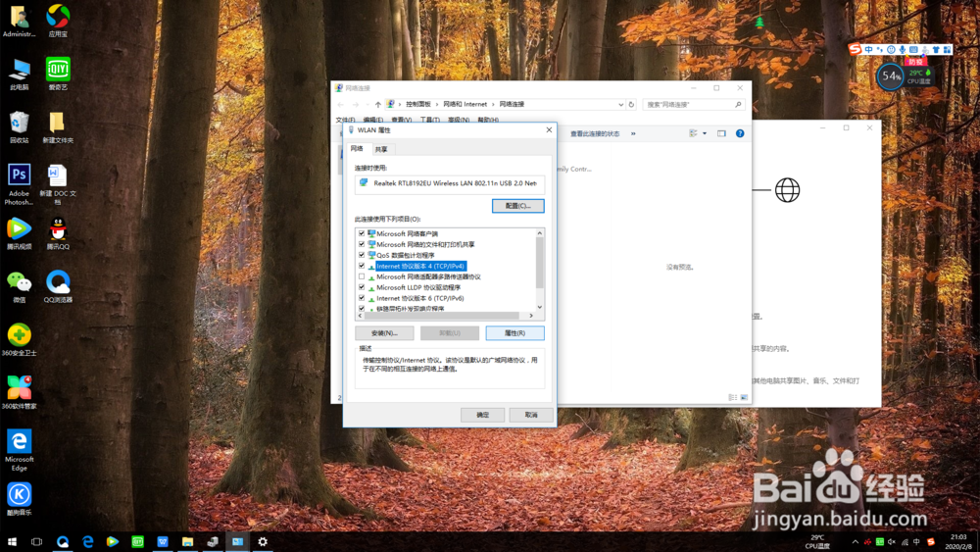Select QoS 数据包计划程序 row

point(405,255)
